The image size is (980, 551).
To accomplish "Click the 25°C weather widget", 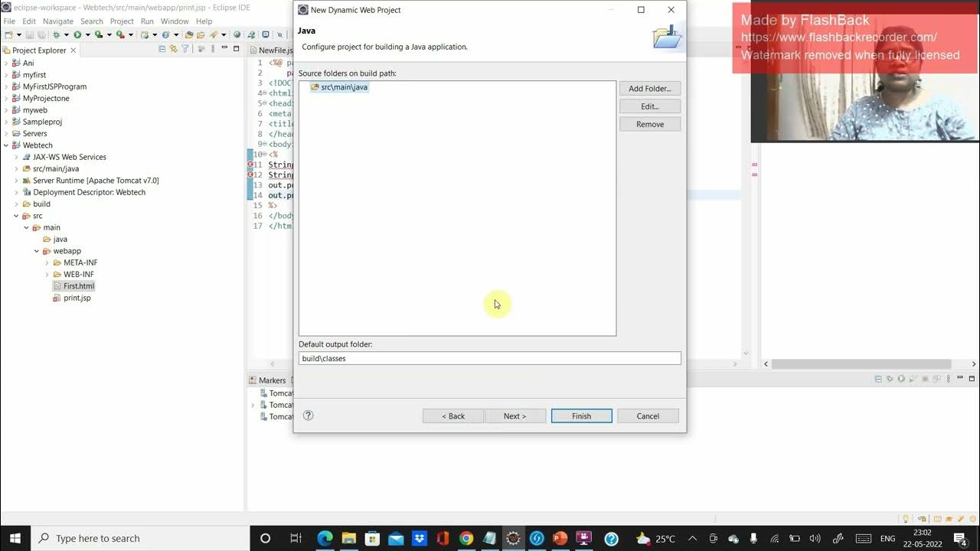I will click(656, 539).
